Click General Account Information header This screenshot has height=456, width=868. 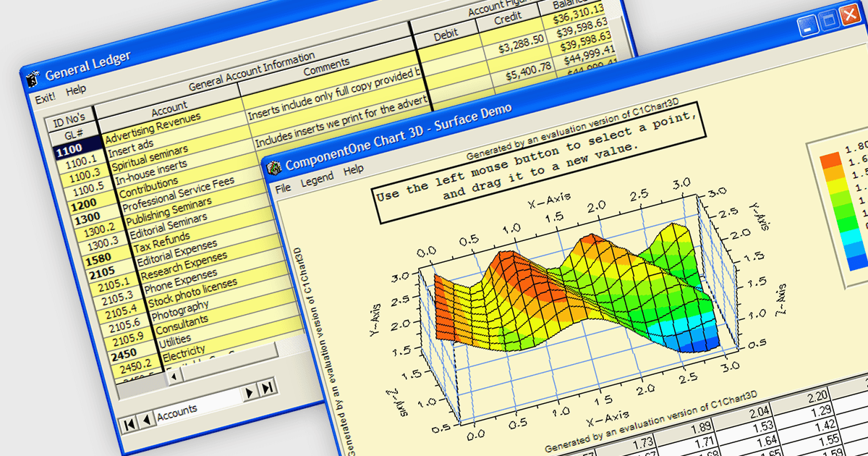tap(252, 71)
